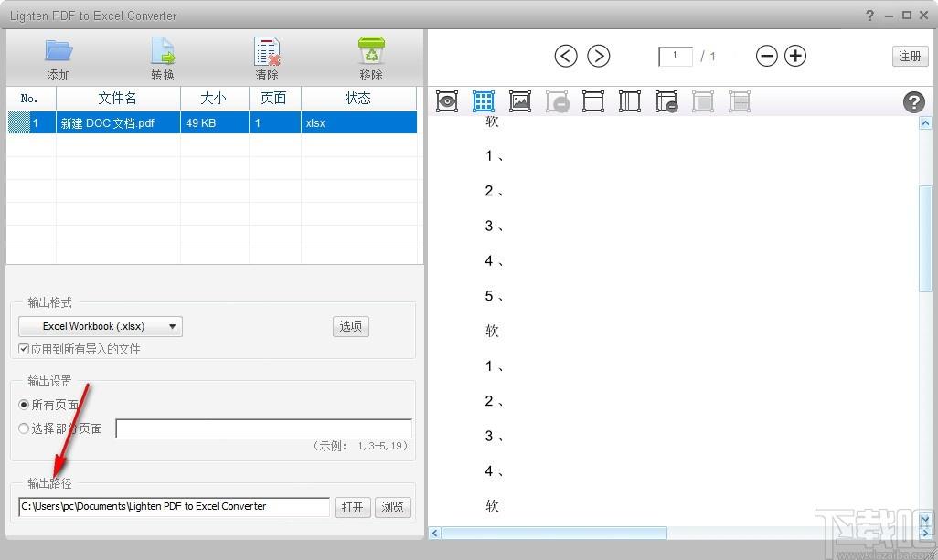Click the No. column header
This screenshot has height=560, width=938.
click(x=30, y=98)
